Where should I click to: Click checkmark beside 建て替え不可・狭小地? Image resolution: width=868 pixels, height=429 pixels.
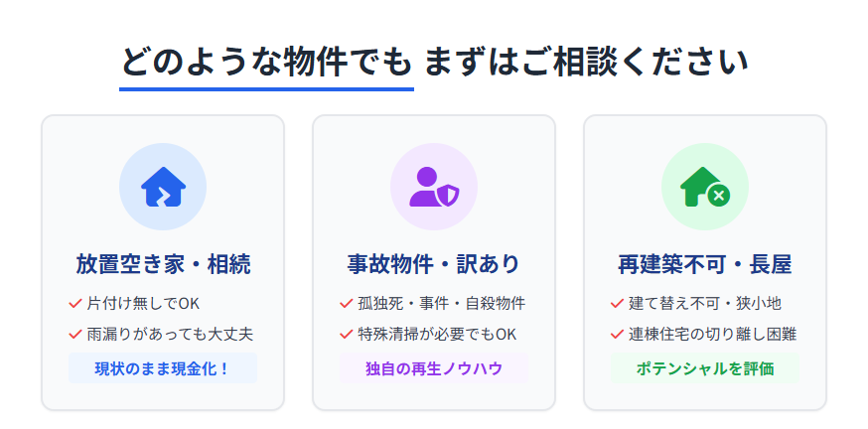[x=617, y=303]
